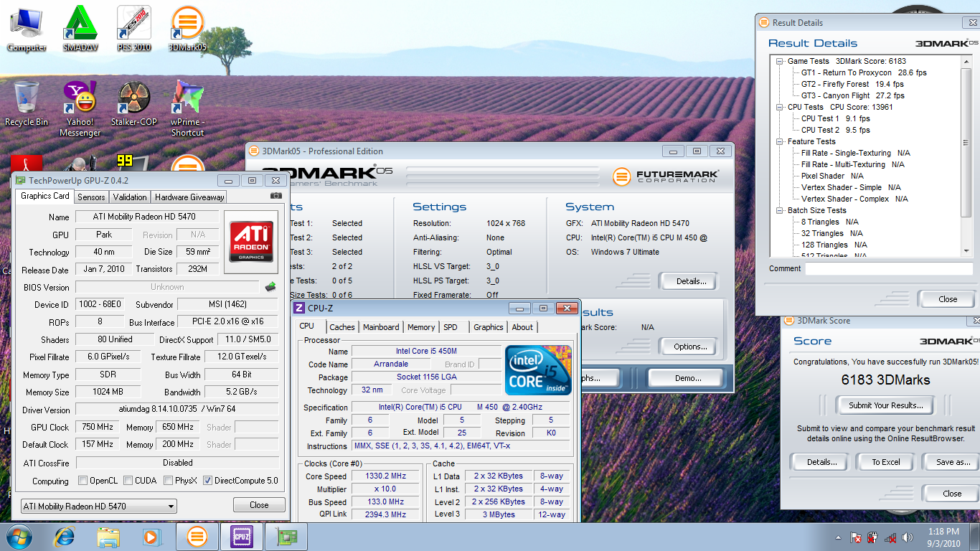Open the network signal tray icon
The image size is (980, 551).
pos(890,537)
